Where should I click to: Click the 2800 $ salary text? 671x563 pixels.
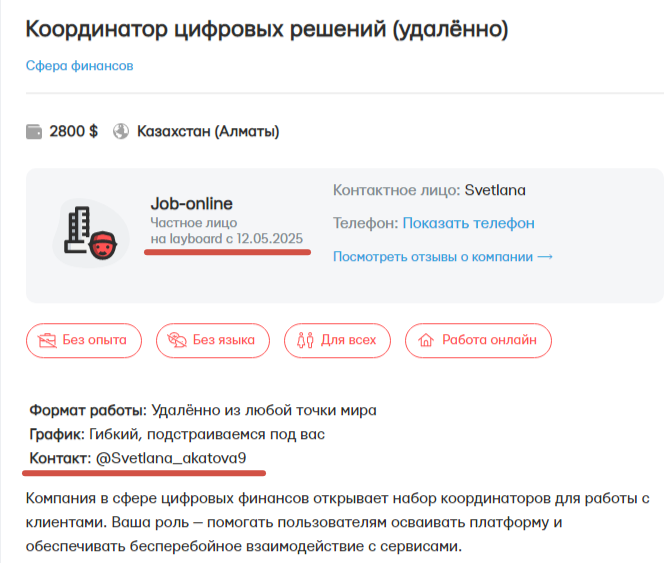click(74, 131)
